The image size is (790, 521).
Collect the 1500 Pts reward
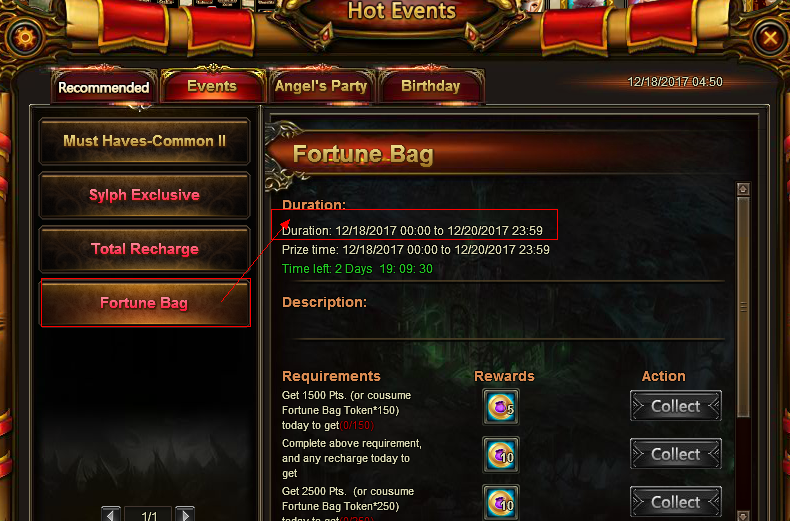676,406
